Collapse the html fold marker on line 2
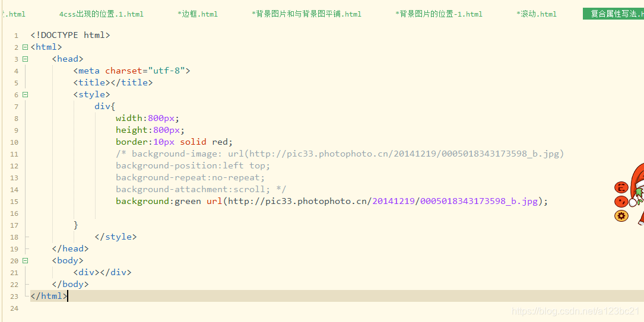The width and height of the screenshot is (644, 322). 25,47
